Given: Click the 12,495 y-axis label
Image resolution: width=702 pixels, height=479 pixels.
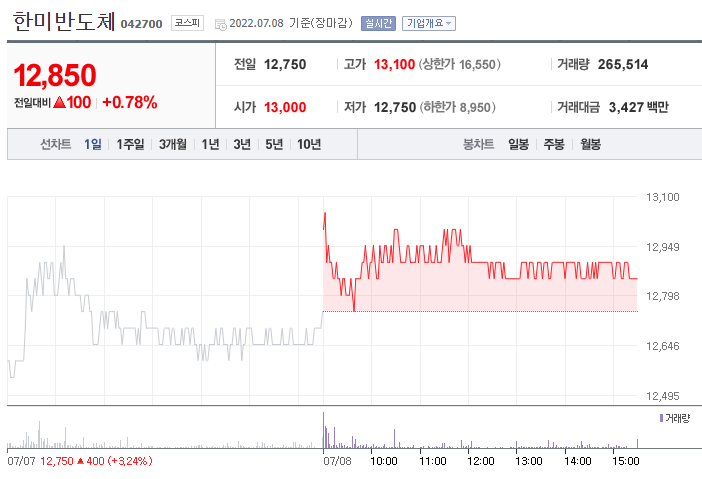Looking at the screenshot, I should [663, 396].
